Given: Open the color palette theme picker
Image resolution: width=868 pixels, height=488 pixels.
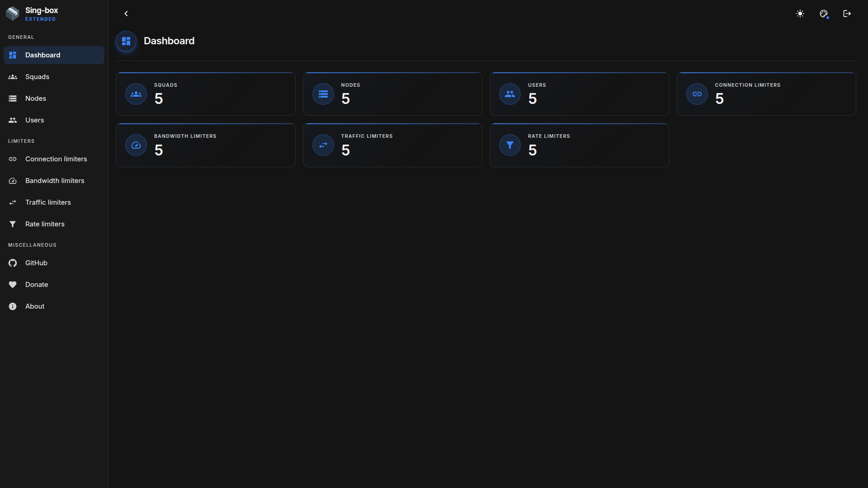Looking at the screenshot, I should coord(824,14).
